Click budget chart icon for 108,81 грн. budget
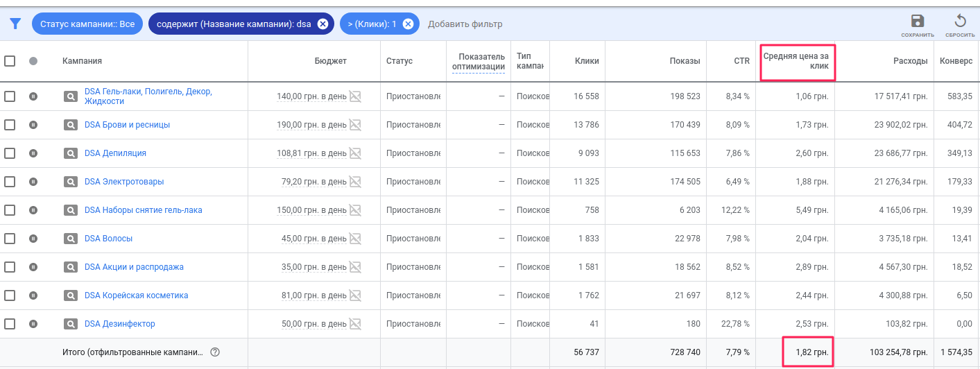980x369 pixels. (x=355, y=153)
